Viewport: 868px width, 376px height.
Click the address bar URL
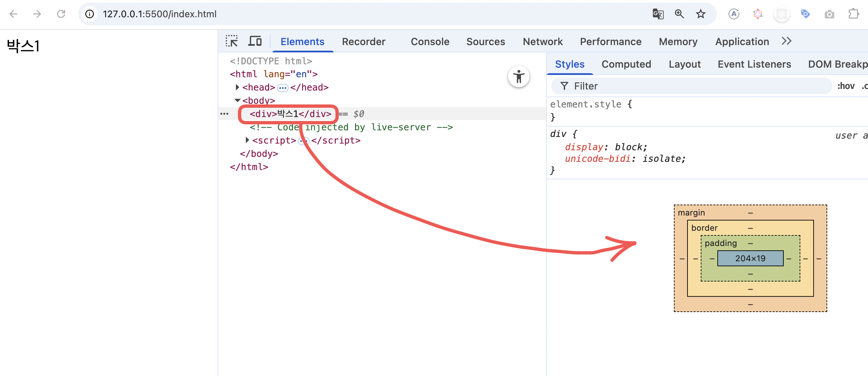tap(159, 14)
